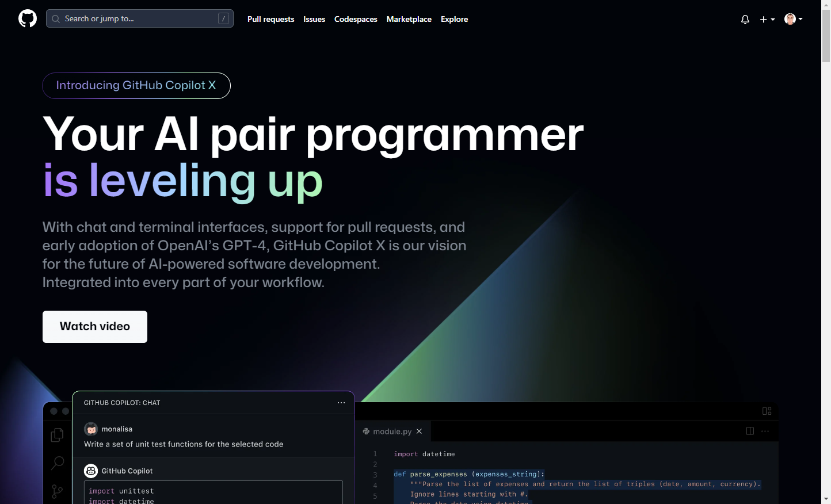Open Pull requests page

(x=270, y=19)
